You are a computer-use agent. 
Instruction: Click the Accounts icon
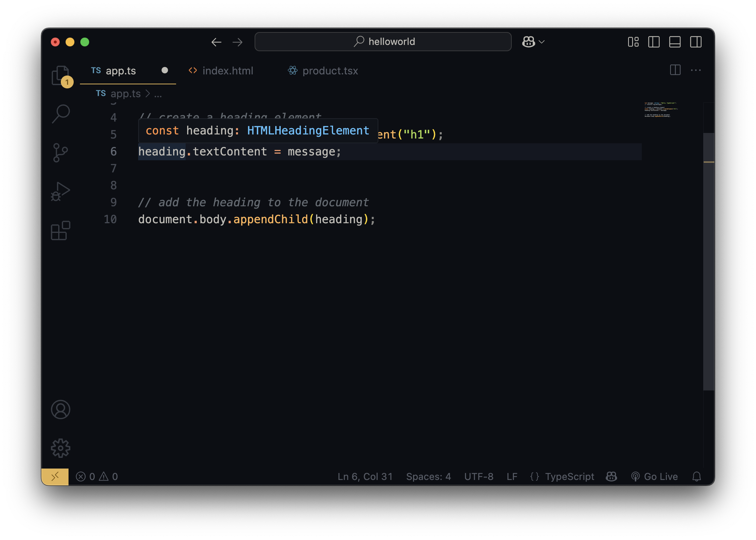click(x=60, y=410)
